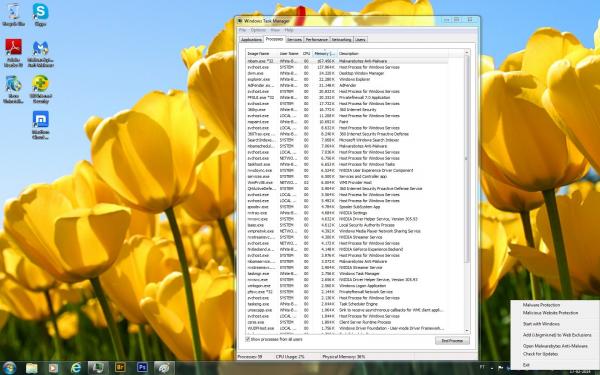Launch the media player taskbar icon

(x=54, y=368)
